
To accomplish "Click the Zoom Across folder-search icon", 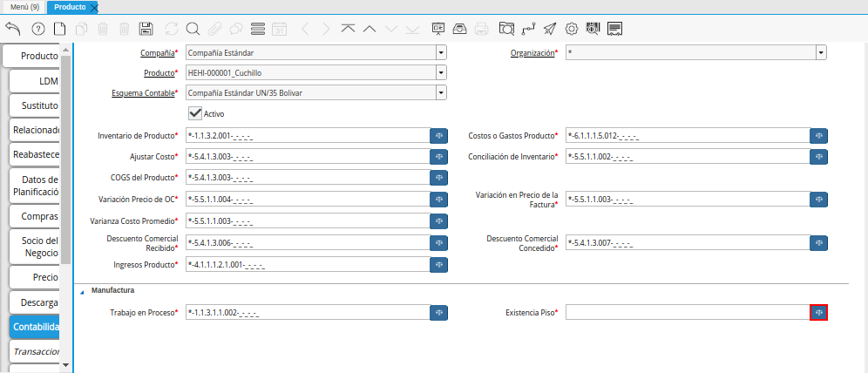I will coord(506,28).
